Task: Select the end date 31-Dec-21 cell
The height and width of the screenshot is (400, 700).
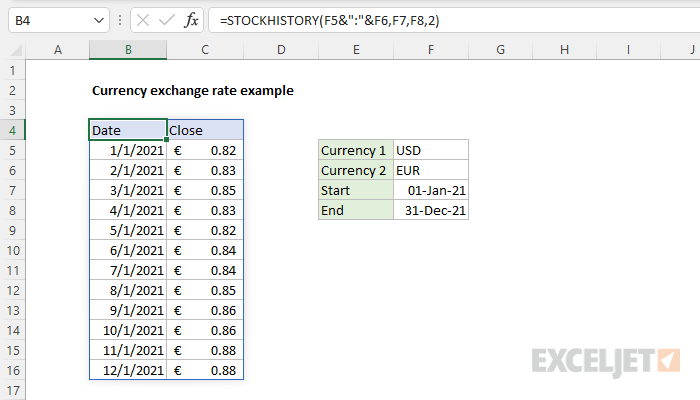Action: [x=431, y=210]
